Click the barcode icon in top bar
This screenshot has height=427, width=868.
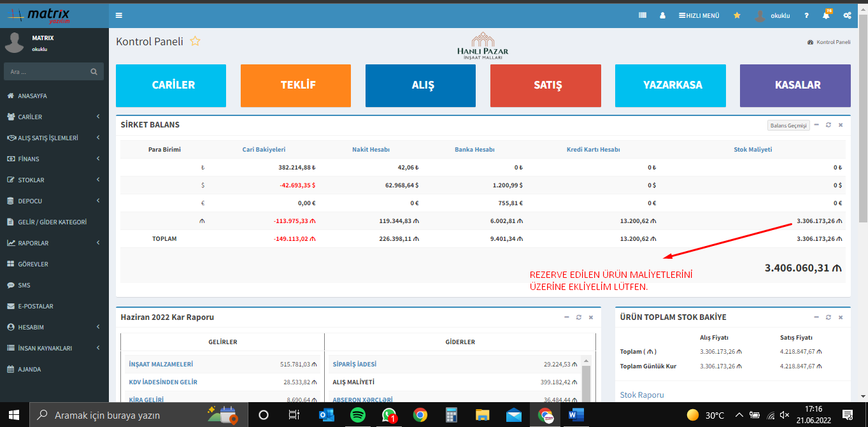tap(643, 15)
